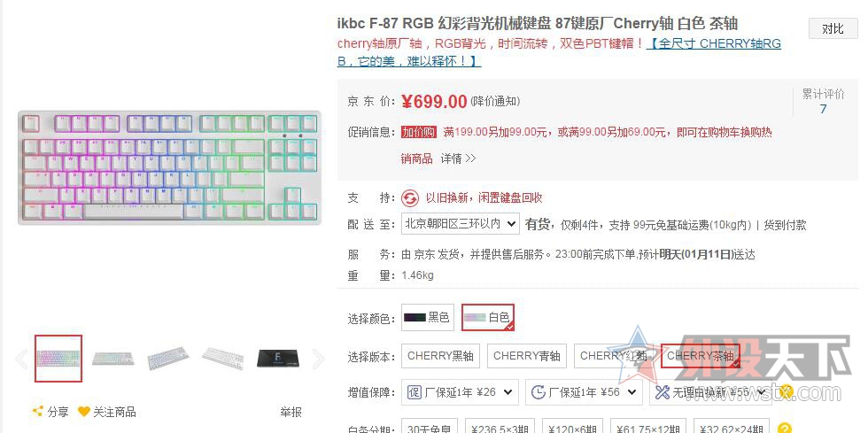Viewport: 868px width, 433px height.
Task: Open the 详情 >> promotion details link
Action: pyautogui.click(x=458, y=159)
